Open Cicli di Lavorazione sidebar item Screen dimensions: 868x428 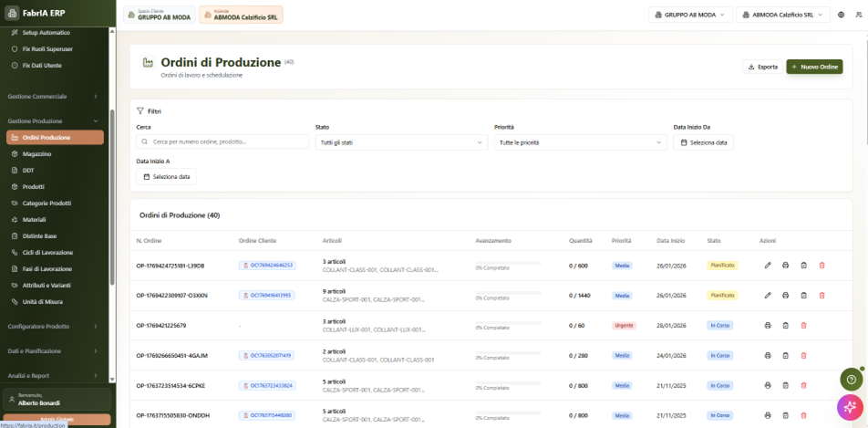[x=55, y=252]
